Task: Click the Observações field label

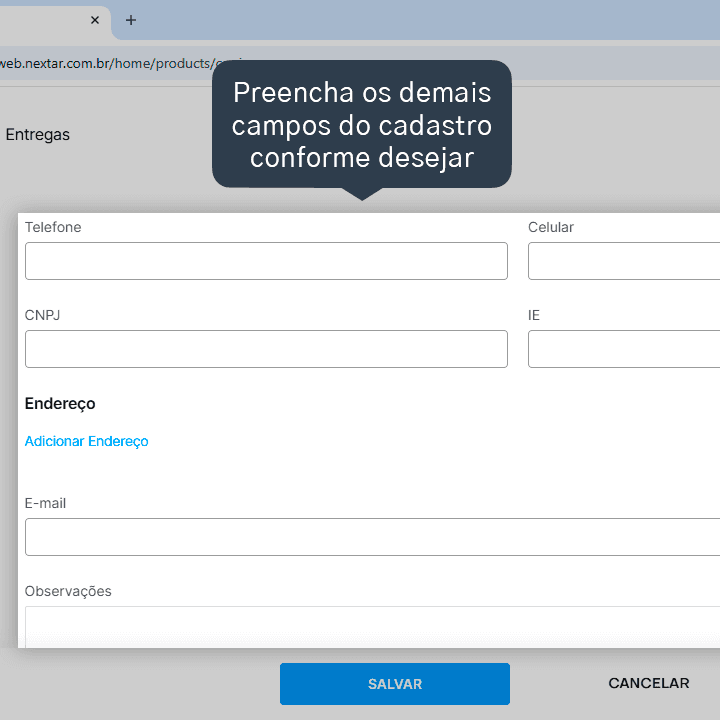Action: 68,591
